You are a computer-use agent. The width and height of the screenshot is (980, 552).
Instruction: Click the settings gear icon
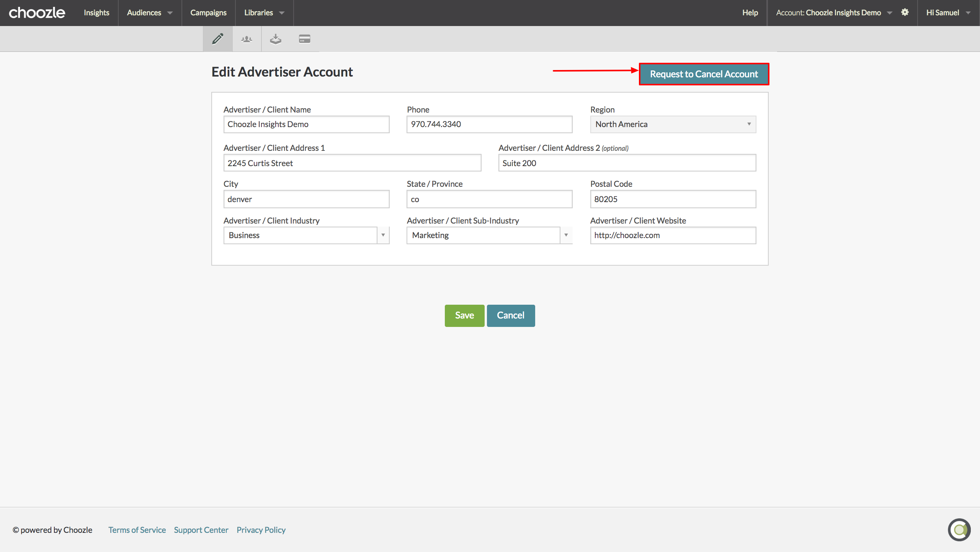pyautogui.click(x=905, y=12)
